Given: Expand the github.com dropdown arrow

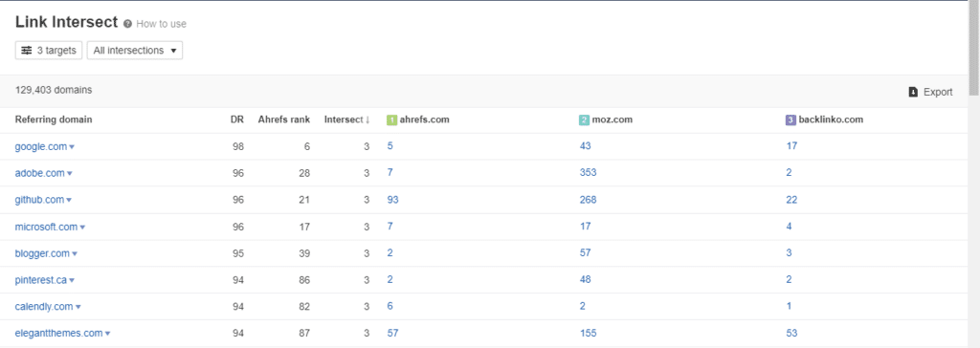Looking at the screenshot, I should click(69, 201).
